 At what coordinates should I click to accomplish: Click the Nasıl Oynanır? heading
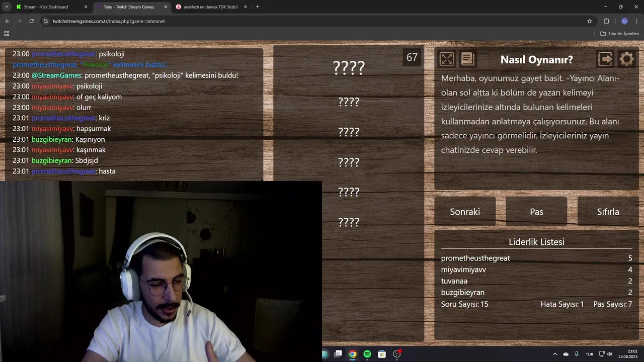tap(536, 59)
